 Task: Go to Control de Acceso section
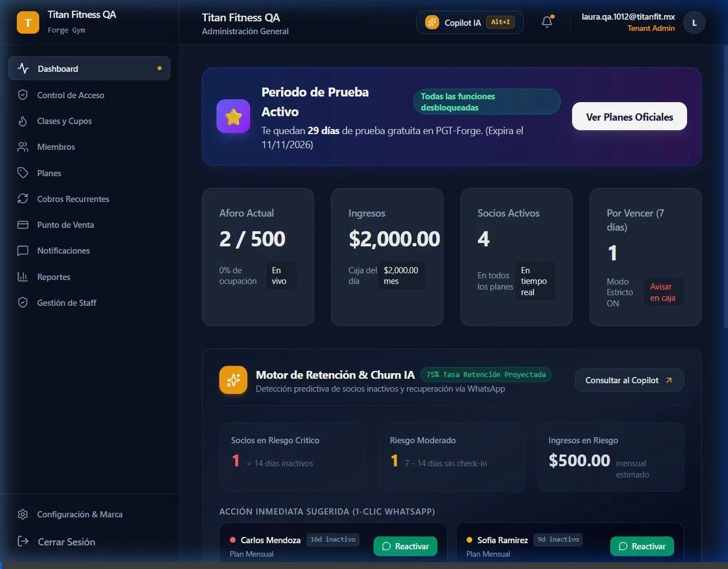pyautogui.click(x=89, y=95)
